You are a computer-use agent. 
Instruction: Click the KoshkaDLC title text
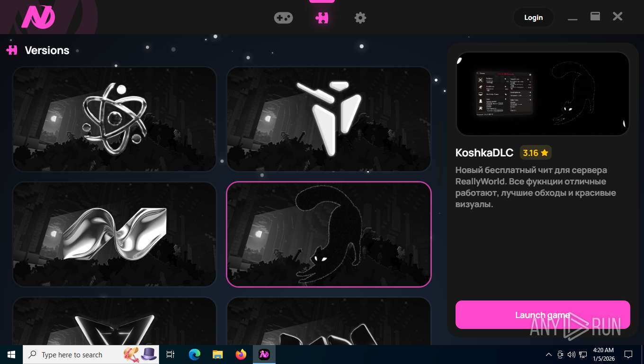[484, 153]
